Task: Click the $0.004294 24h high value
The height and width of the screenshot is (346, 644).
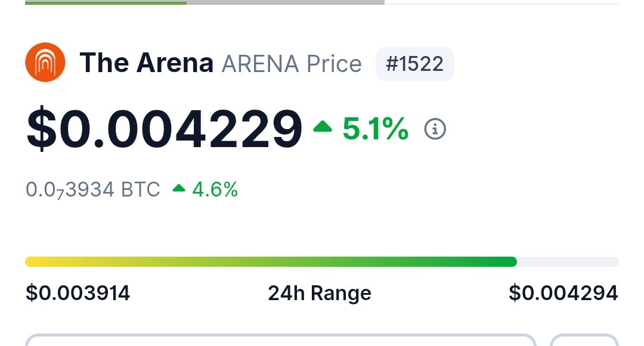Action: pyautogui.click(x=563, y=293)
